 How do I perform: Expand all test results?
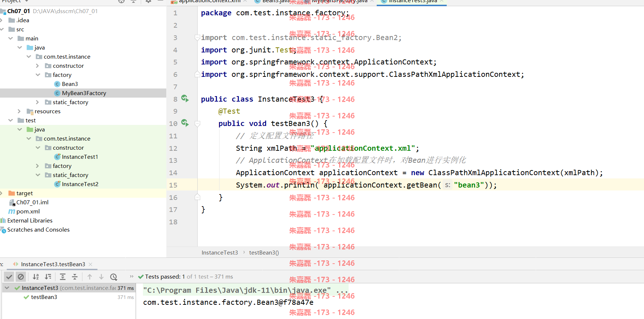pyautogui.click(x=63, y=277)
